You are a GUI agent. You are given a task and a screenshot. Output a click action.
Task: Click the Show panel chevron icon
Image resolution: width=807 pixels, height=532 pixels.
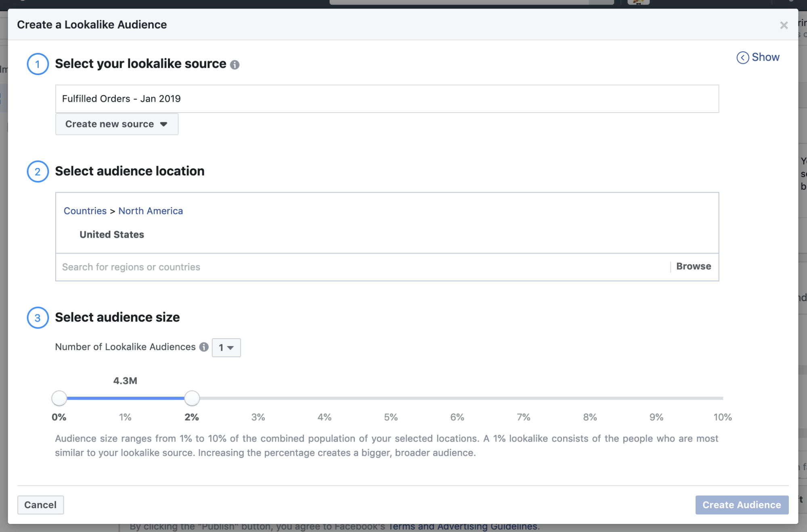click(x=742, y=58)
